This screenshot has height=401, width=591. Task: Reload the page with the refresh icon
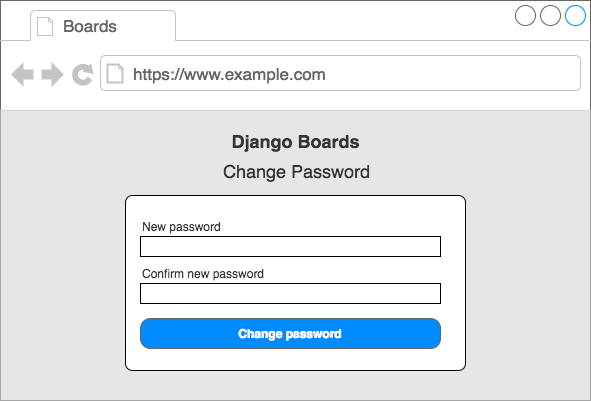click(x=83, y=75)
